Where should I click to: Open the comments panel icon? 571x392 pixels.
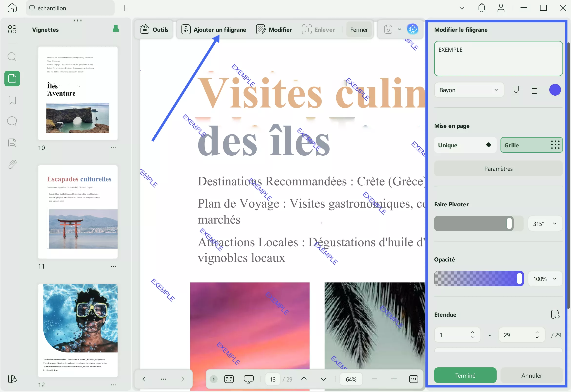pos(12,121)
